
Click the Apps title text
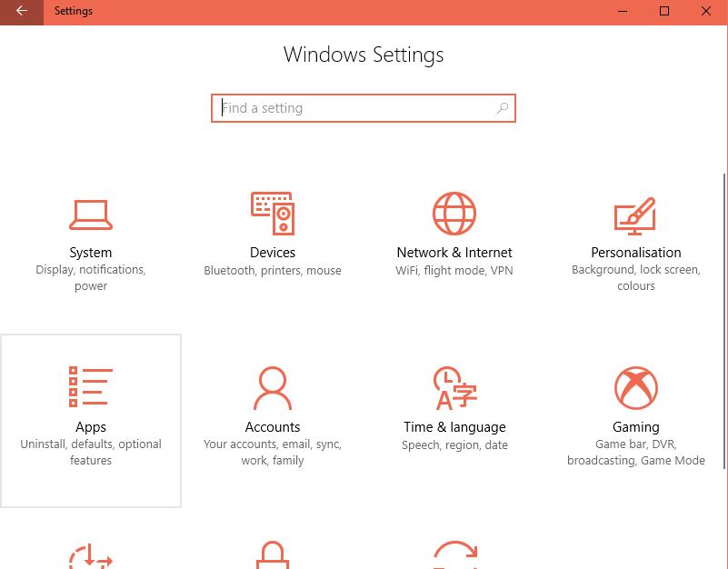pos(91,427)
